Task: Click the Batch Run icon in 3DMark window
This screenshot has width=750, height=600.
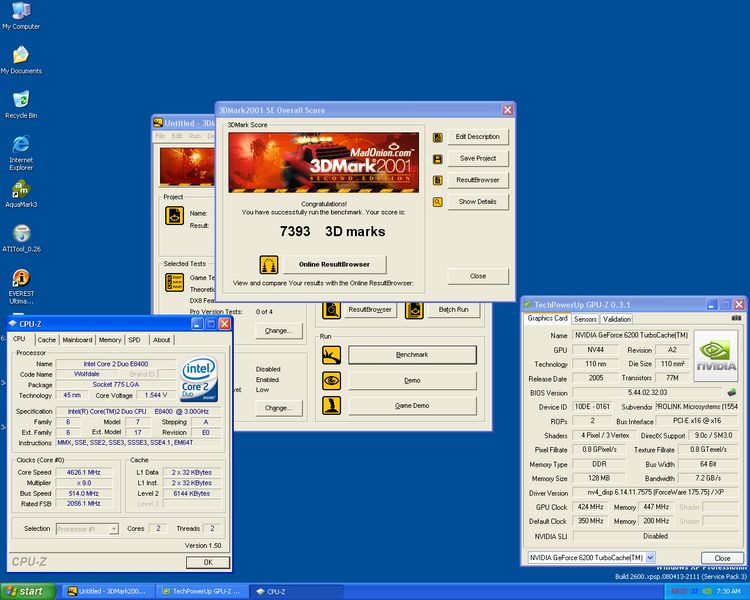Action: point(414,310)
